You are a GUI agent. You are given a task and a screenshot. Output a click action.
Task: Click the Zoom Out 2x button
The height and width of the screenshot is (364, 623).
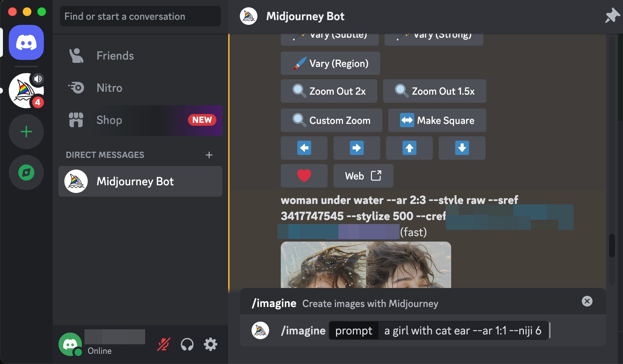coord(329,91)
